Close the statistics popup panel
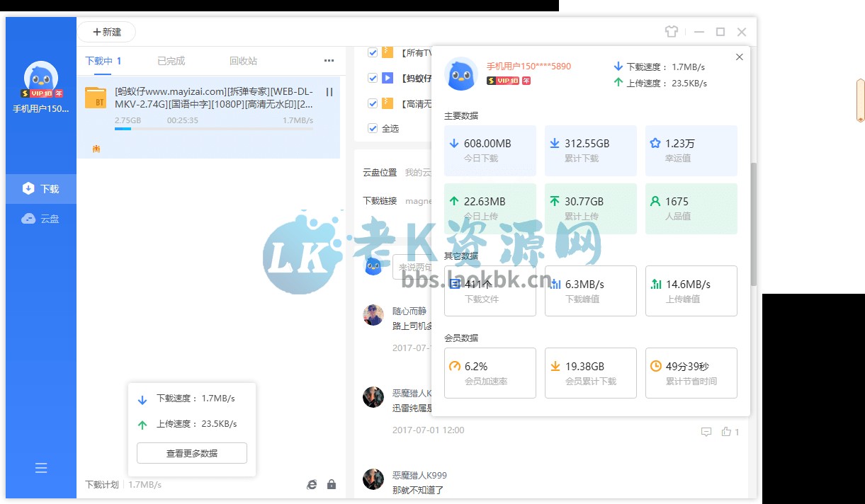The width and height of the screenshot is (865, 504). point(740,57)
